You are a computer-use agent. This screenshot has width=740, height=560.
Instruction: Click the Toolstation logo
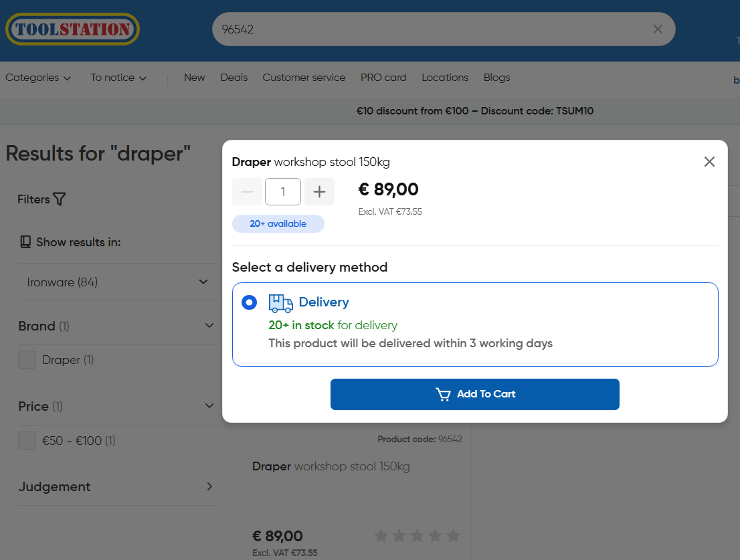tap(72, 29)
